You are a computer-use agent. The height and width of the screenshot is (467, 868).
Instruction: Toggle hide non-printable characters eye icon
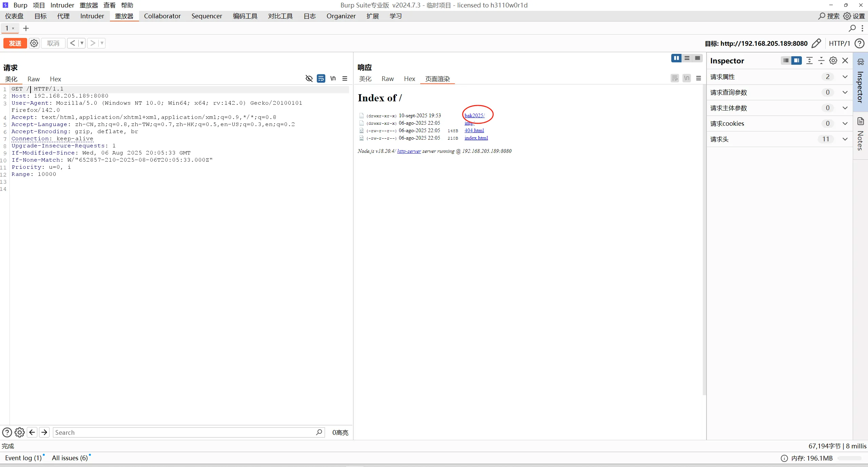point(309,79)
